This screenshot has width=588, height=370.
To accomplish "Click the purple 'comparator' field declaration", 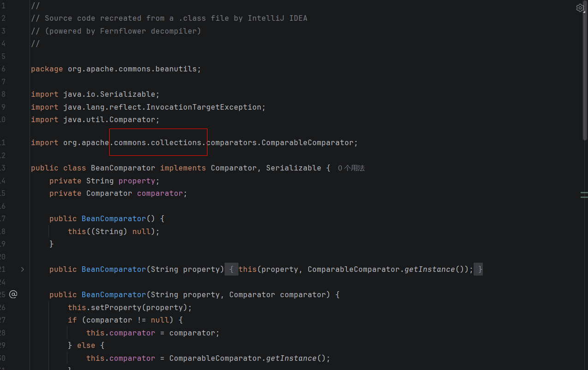I will coord(160,194).
